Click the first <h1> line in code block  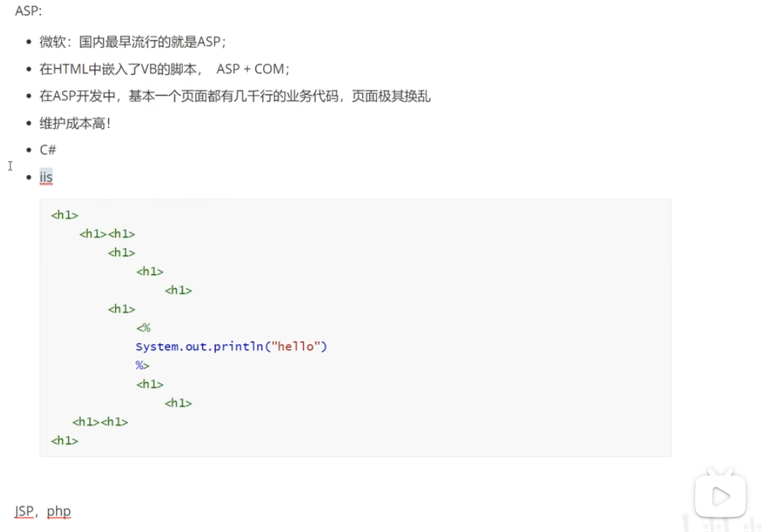pos(64,215)
